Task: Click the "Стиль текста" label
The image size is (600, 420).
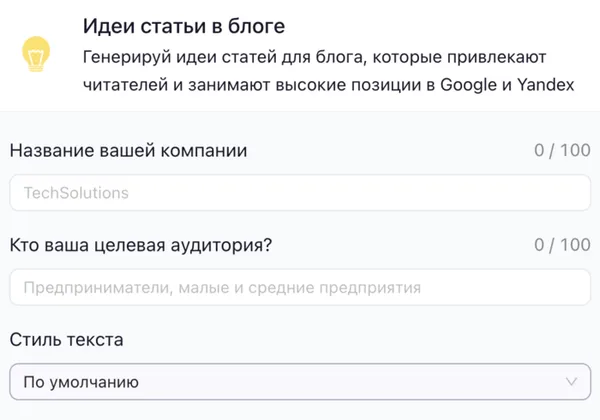Action: coord(66,340)
